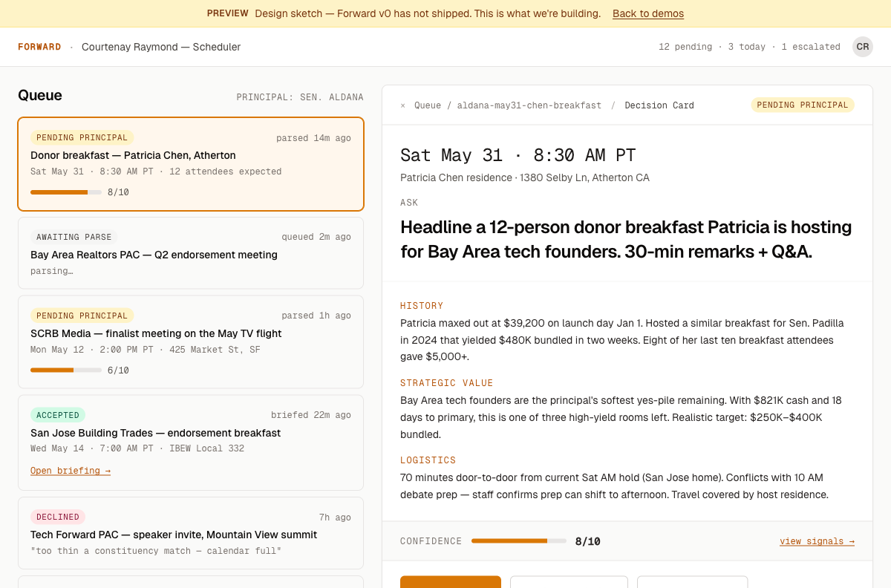This screenshot has width=891, height=588.
Task: Click the LOGISTICS section label
Action: coord(428,460)
